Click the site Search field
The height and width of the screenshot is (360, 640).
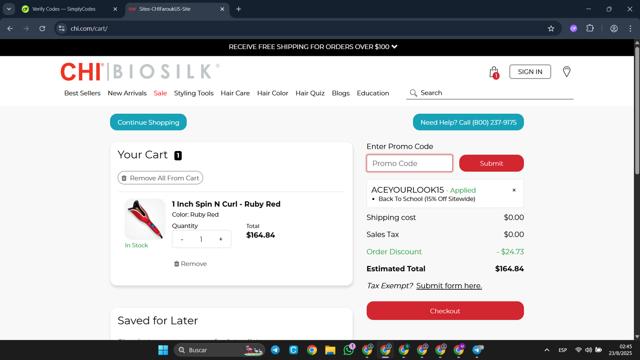490,93
